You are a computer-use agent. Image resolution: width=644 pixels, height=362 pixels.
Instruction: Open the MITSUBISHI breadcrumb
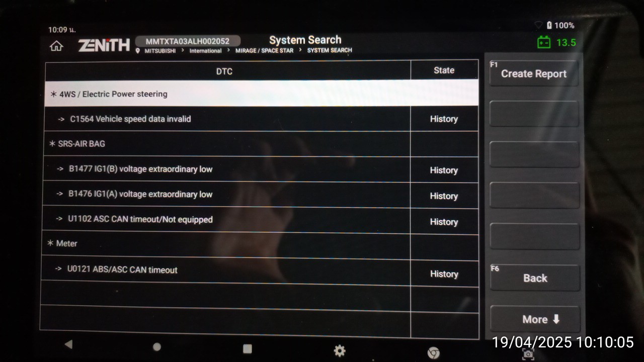pyautogui.click(x=160, y=51)
